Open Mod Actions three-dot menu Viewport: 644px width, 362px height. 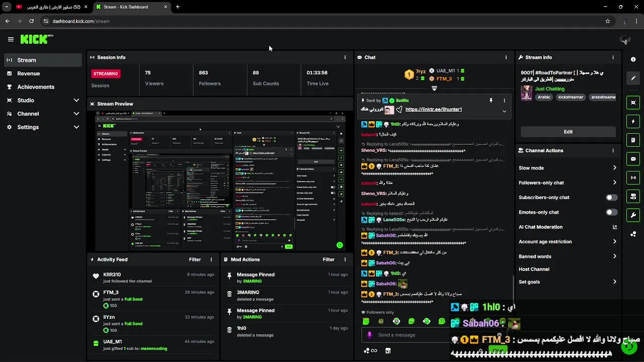tap(345, 259)
